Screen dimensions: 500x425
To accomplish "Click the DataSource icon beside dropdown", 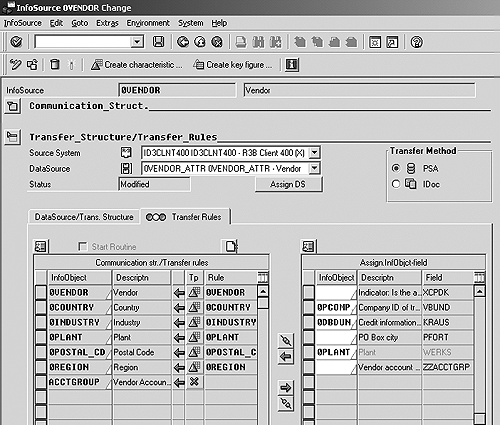I will click(x=126, y=168).
